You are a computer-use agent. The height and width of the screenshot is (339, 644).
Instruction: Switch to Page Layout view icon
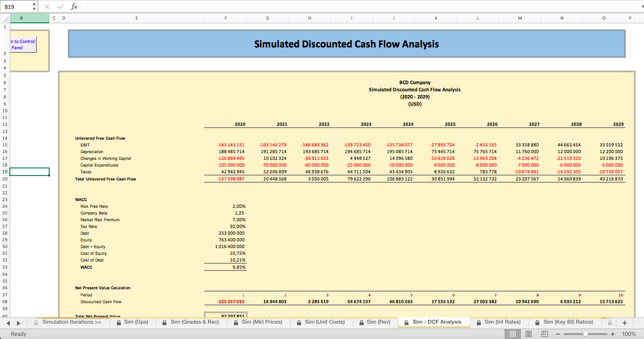click(x=529, y=334)
